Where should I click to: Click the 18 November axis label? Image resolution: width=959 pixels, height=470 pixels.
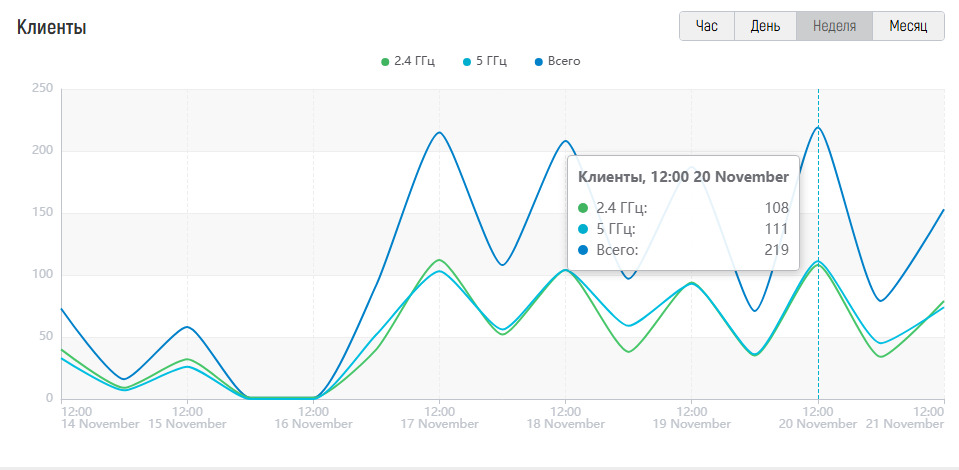click(565, 423)
